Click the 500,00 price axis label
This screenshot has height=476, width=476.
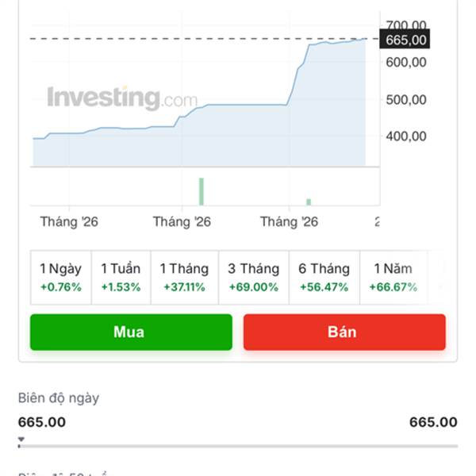406,100
